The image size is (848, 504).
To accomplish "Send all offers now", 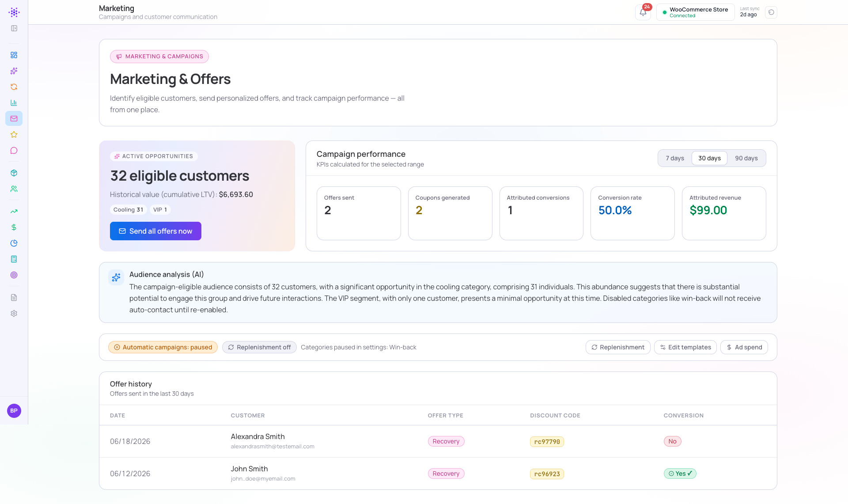I will [x=155, y=231].
